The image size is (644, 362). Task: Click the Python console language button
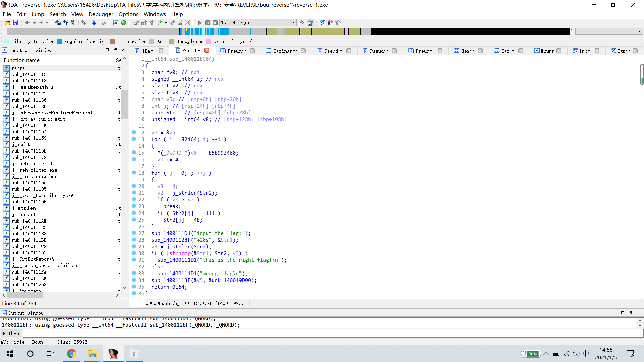click(x=11, y=334)
